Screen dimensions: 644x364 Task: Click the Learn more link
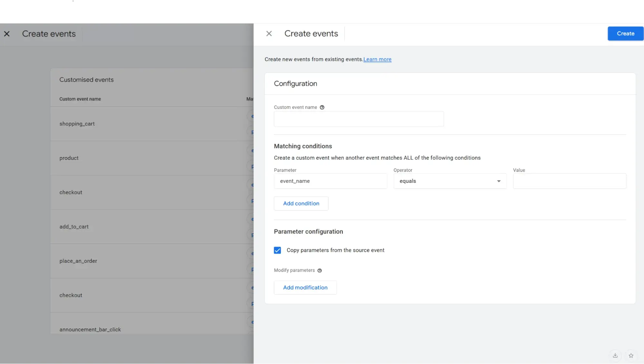point(377,59)
